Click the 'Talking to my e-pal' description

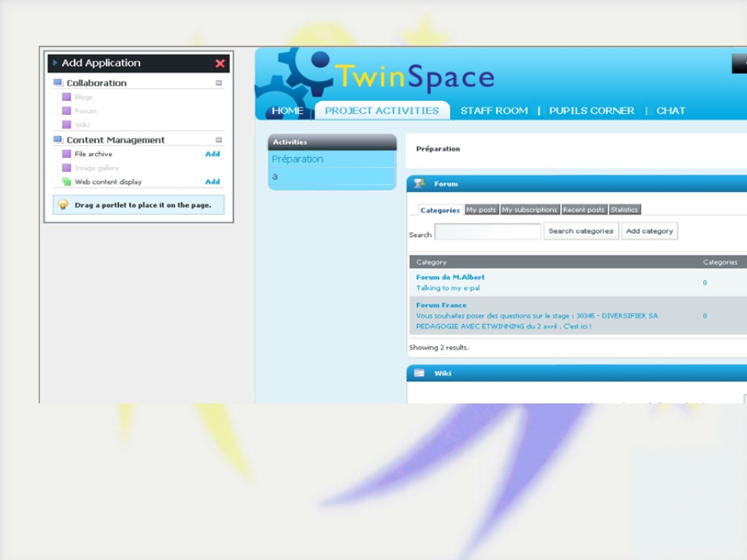[x=448, y=288]
